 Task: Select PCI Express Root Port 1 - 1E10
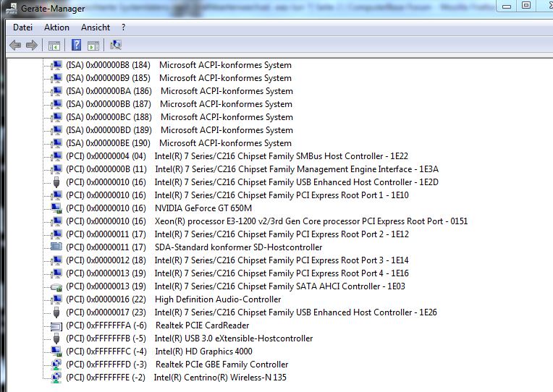click(237, 195)
